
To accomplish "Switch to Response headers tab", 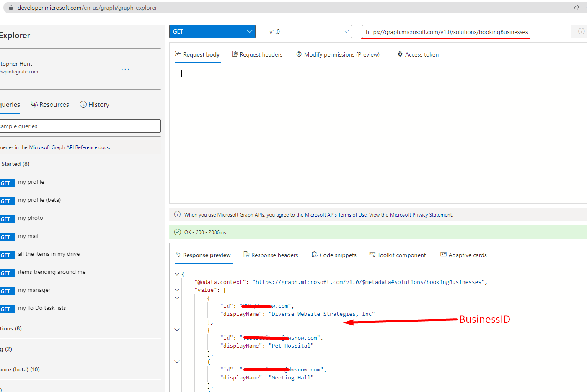I will click(x=271, y=255).
